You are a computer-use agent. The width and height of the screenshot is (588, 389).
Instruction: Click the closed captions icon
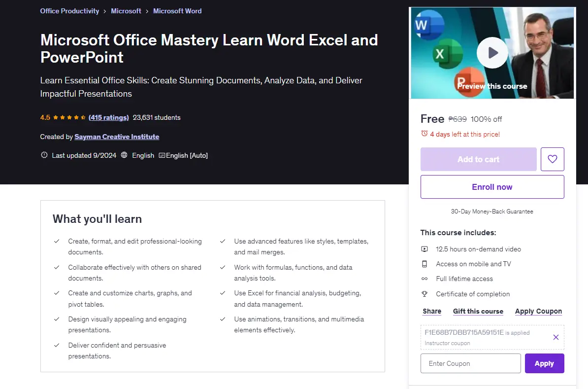tap(162, 155)
